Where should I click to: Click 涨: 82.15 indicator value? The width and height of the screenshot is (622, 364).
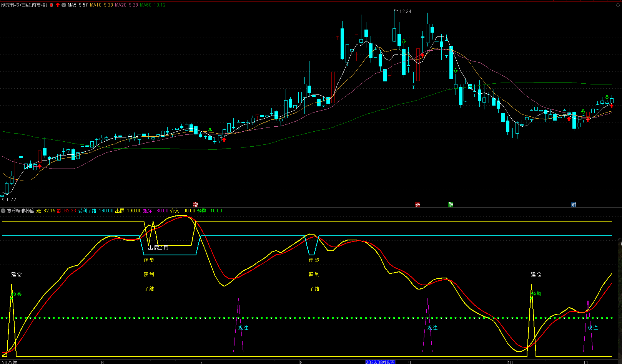coord(46,211)
